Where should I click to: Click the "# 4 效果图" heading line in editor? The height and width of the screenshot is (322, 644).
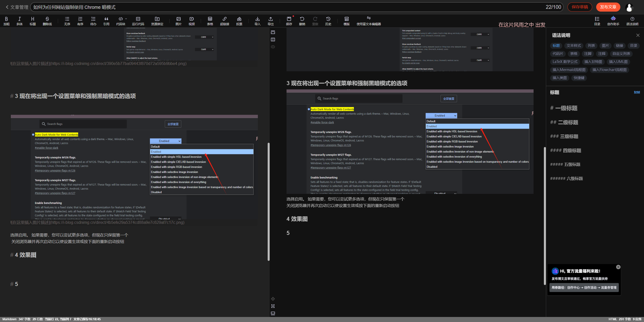click(x=23, y=255)
